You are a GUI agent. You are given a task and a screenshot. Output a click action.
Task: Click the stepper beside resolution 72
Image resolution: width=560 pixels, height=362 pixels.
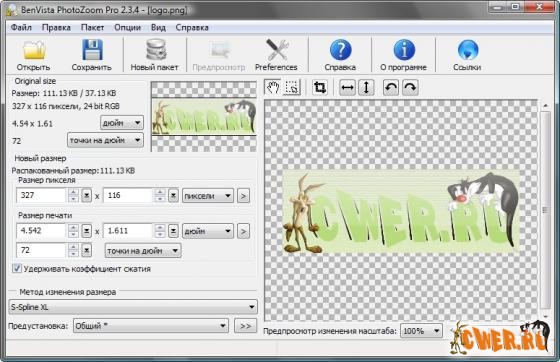(x=73, y=250)
